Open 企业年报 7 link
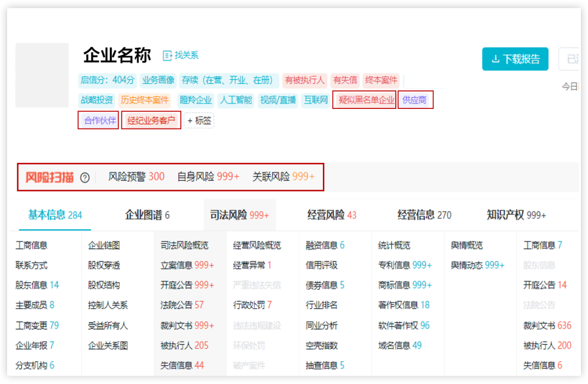The height and width of the screenshot is (384, 588). pyautogui.click(x=35, y=345)
